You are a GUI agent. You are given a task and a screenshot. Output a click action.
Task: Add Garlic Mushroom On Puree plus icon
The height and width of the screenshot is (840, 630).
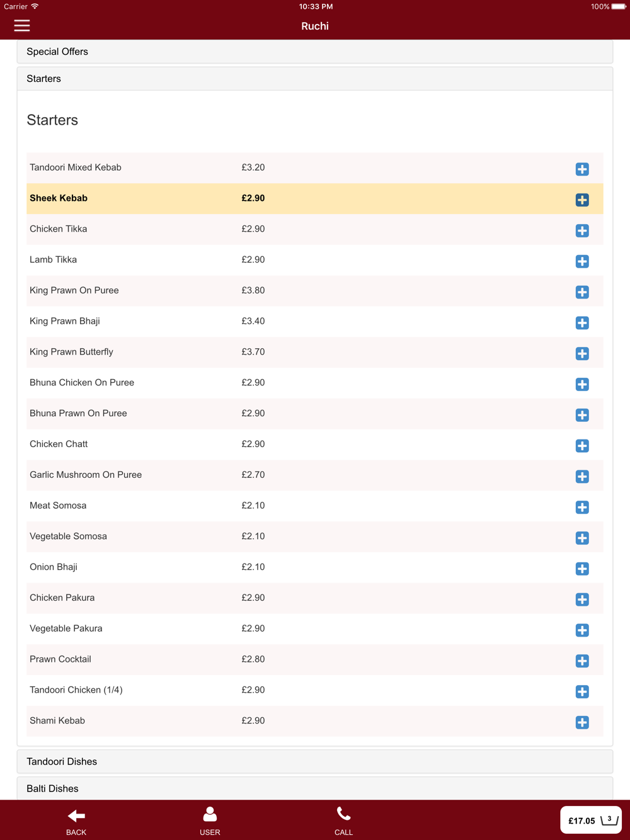[x=582, y=477]
